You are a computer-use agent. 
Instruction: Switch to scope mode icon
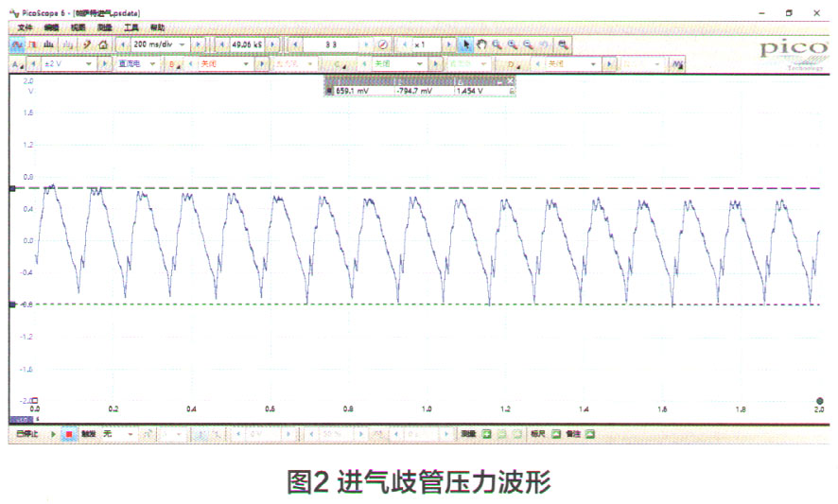click(x=17, y=44)
